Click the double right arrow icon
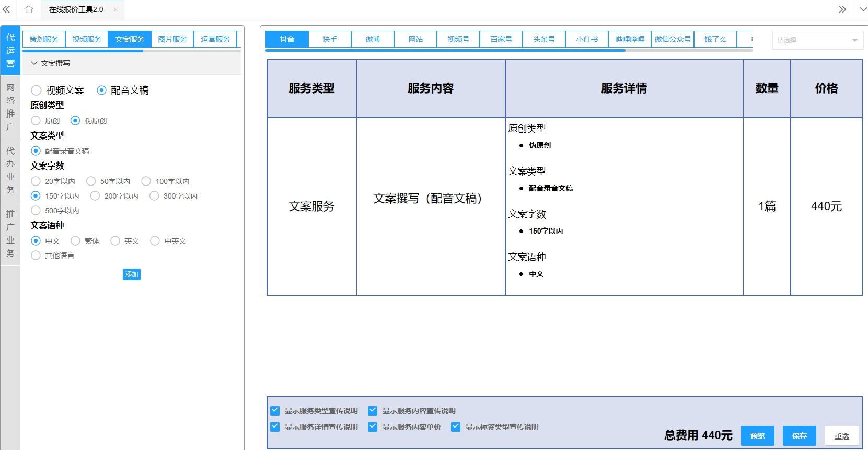 [x=842, y=9]
